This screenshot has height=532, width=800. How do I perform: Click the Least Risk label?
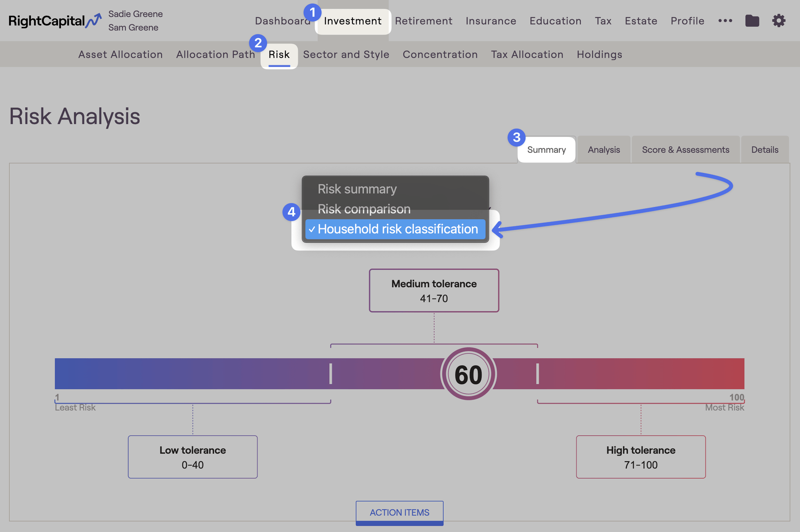[x=75, y=408]
